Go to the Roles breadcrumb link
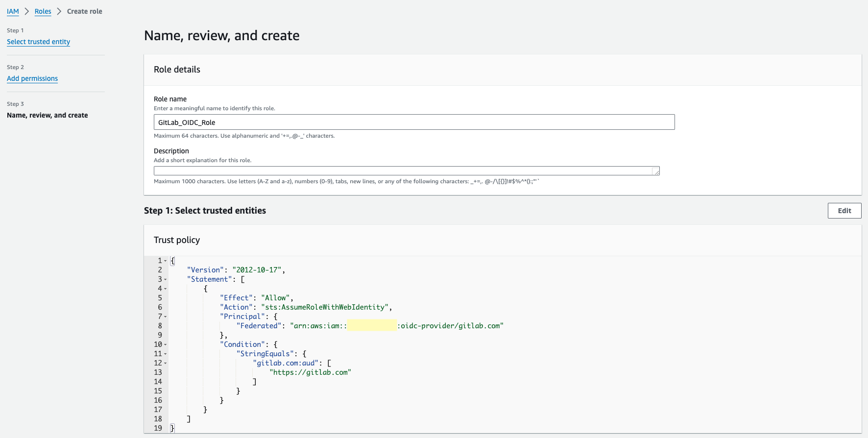The image size is (868, 438). pyautogui.click(x=43, y=11)
